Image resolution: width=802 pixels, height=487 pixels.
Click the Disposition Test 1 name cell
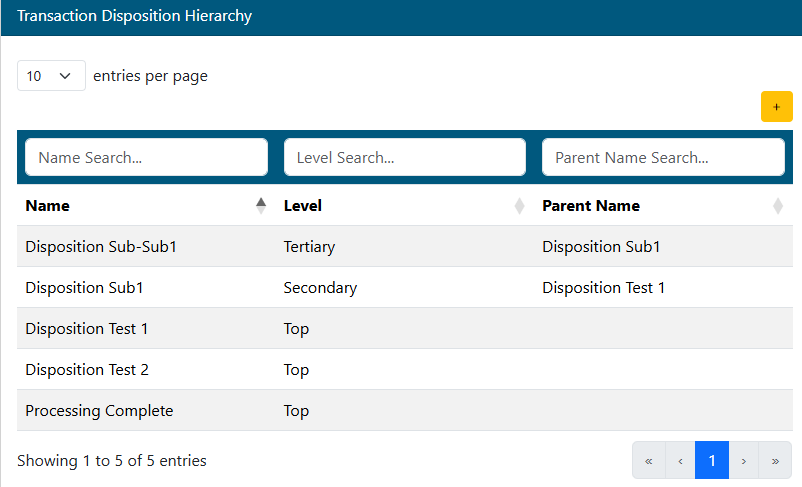click(87, 329)
